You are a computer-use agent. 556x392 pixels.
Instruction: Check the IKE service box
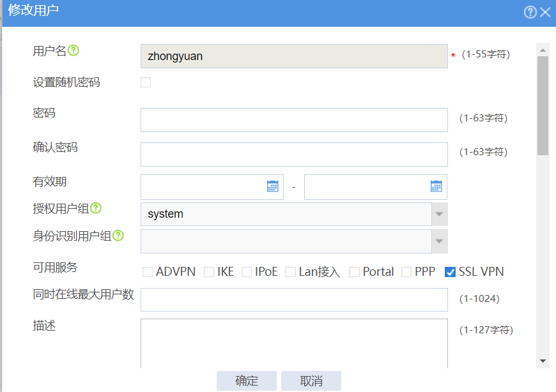[209, 272]
